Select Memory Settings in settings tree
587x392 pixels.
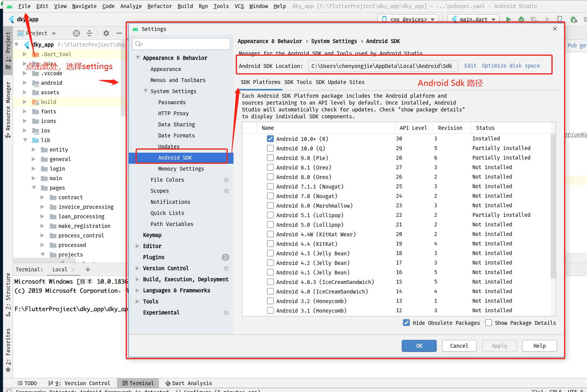[181, 169]
